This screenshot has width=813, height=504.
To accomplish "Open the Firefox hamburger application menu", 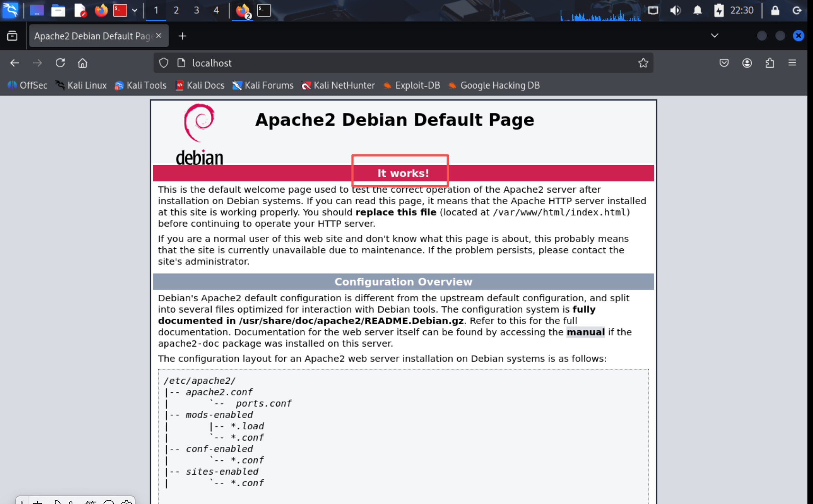I will (x=792, y=63).
